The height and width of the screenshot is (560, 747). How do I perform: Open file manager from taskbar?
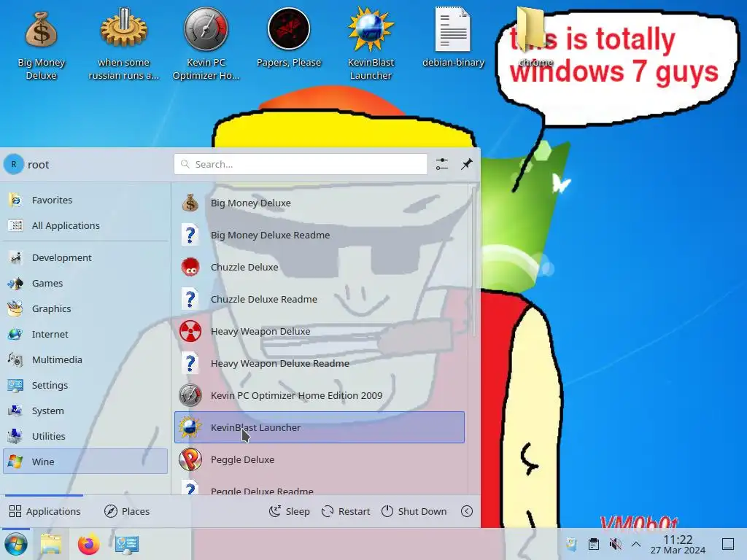point(51,544)
